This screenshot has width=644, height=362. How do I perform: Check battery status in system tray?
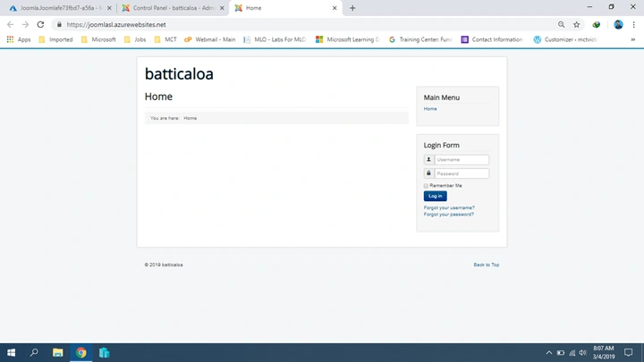point(560,352)
